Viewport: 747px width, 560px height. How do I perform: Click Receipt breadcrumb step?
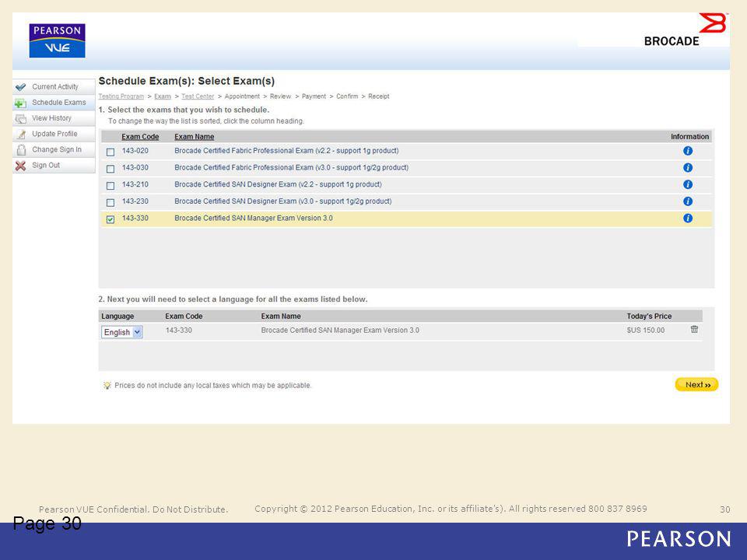click(379, 96)
